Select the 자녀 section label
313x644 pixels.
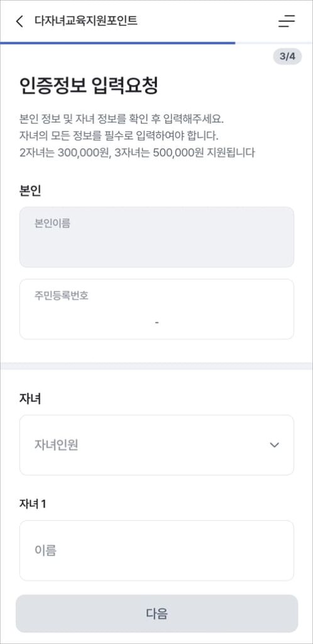30,398
